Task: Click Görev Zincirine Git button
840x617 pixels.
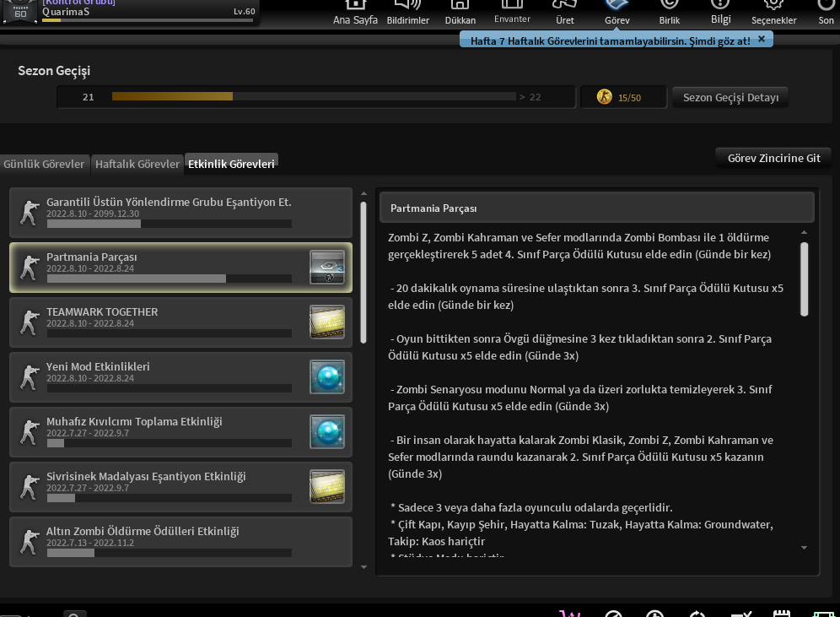Action: point(773,158)
